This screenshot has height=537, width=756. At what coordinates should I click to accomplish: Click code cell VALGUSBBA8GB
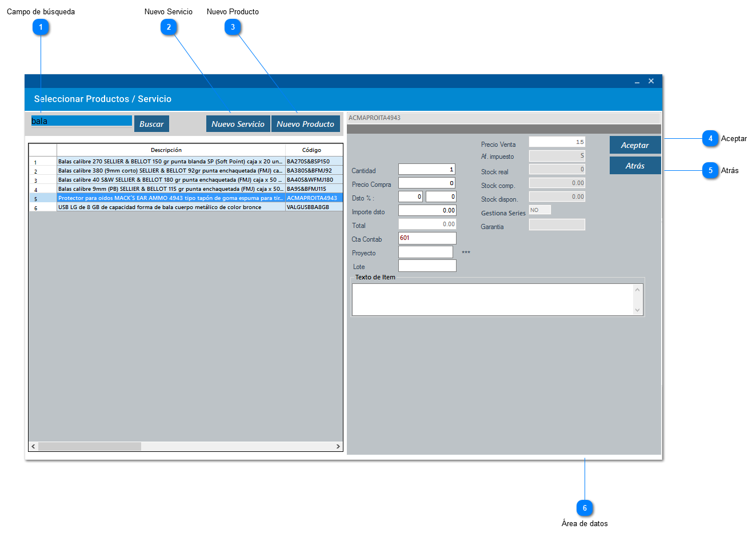click(x=314, y=207)
